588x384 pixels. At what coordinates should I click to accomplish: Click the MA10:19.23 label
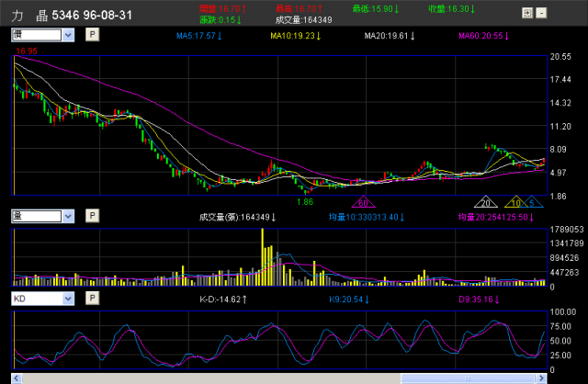tap(296, 36)
